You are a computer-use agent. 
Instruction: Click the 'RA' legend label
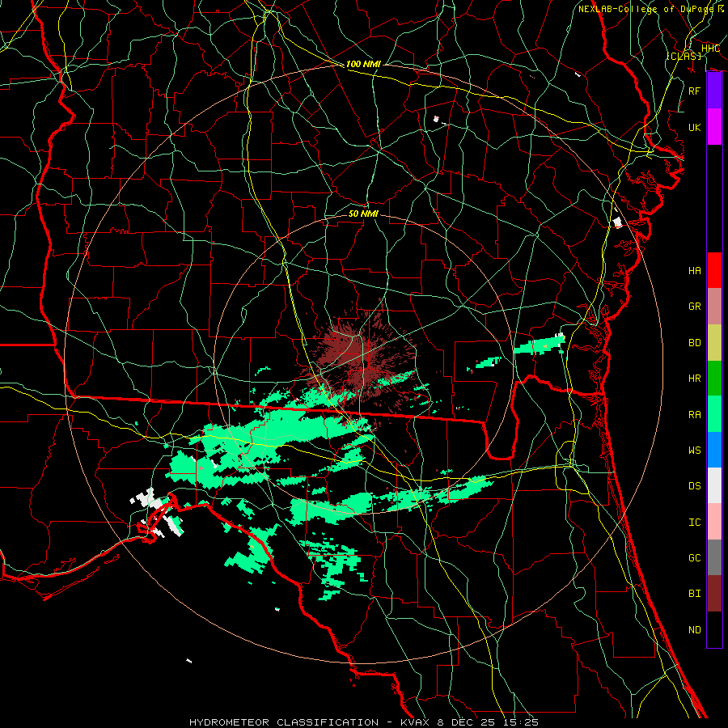click(x=694, y=415)
